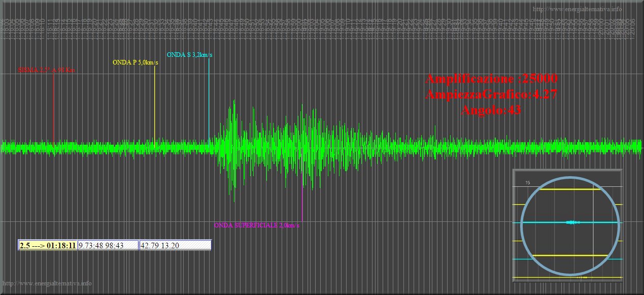Click the 'ONDA P 5,0km/s' label text
Screen dimensions: 644x295
point(135,62)
